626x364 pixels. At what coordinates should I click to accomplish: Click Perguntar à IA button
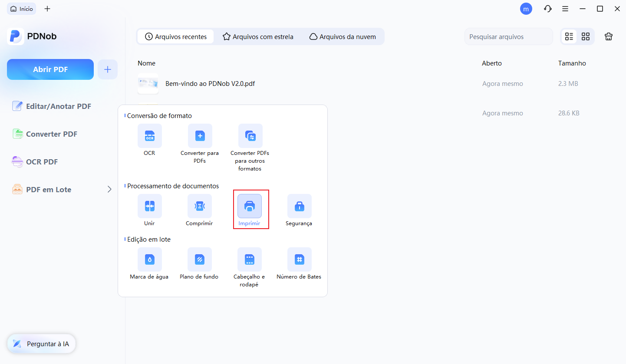[41, 344]
